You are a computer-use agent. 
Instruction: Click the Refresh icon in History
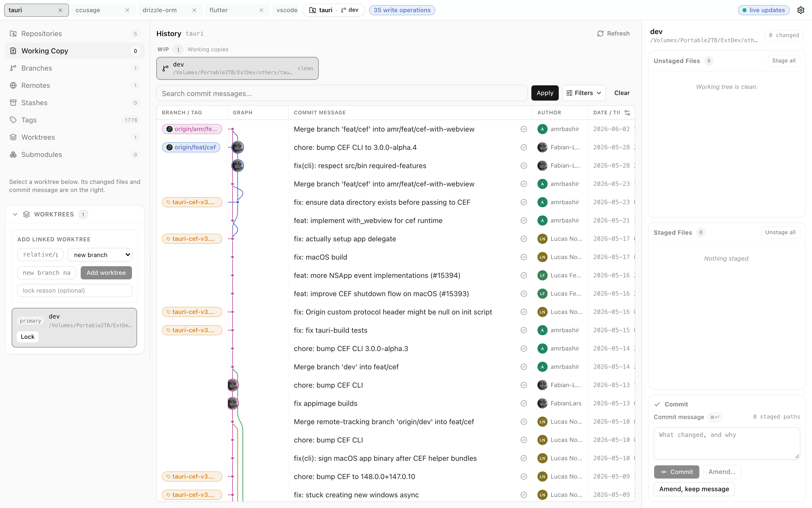[x=600, y=34]
